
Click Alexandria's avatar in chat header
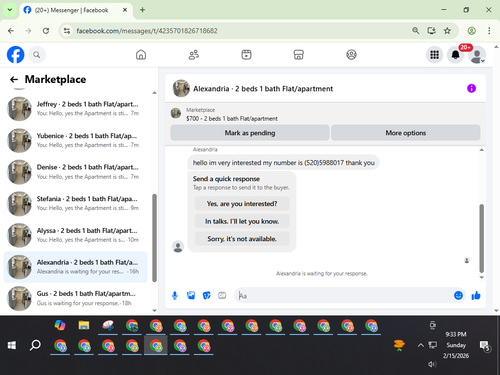(181, 88)
